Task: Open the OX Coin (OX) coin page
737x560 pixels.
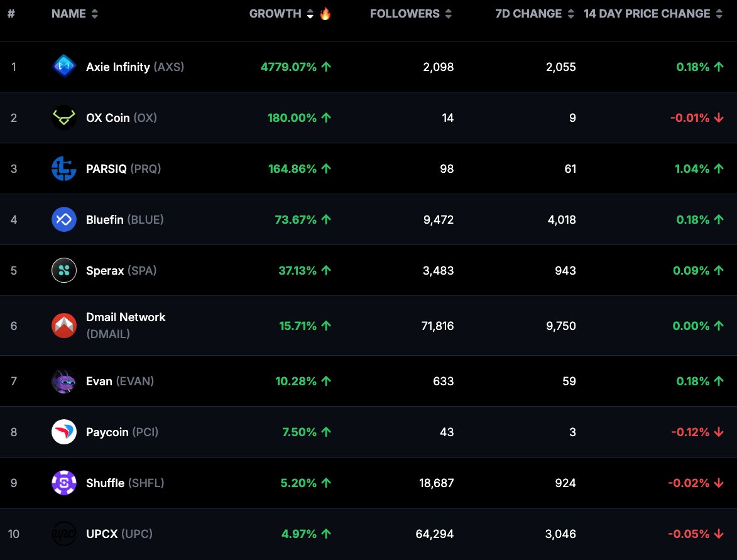Action: pos(121,118)
